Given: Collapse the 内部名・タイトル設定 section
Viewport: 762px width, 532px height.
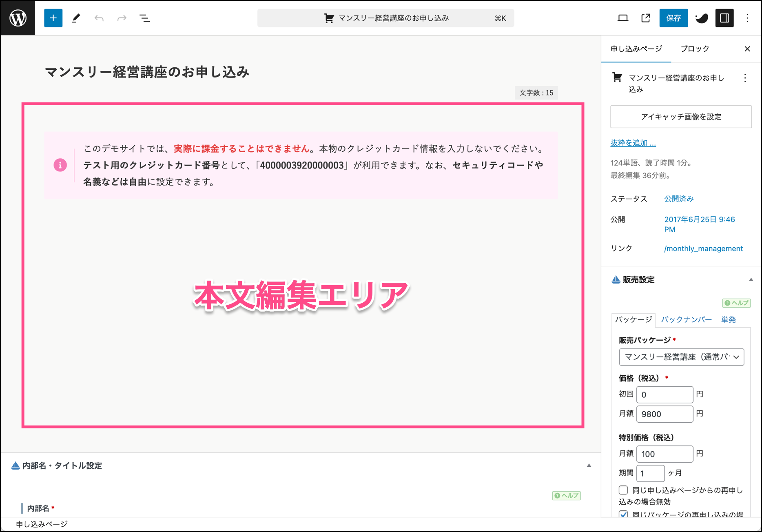Looking at the screenshot, I should [x=589, y=465].
